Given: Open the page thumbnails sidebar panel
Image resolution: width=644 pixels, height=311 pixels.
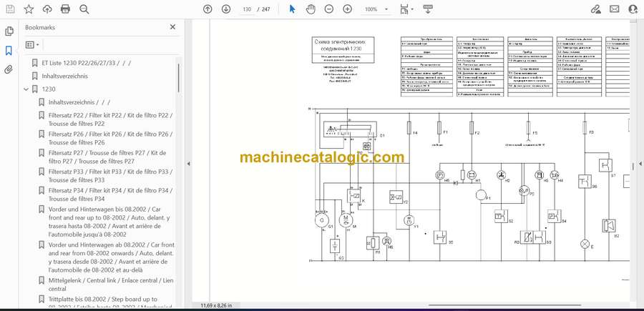Looking at the screenshot, I should click(x=9, y=31).
